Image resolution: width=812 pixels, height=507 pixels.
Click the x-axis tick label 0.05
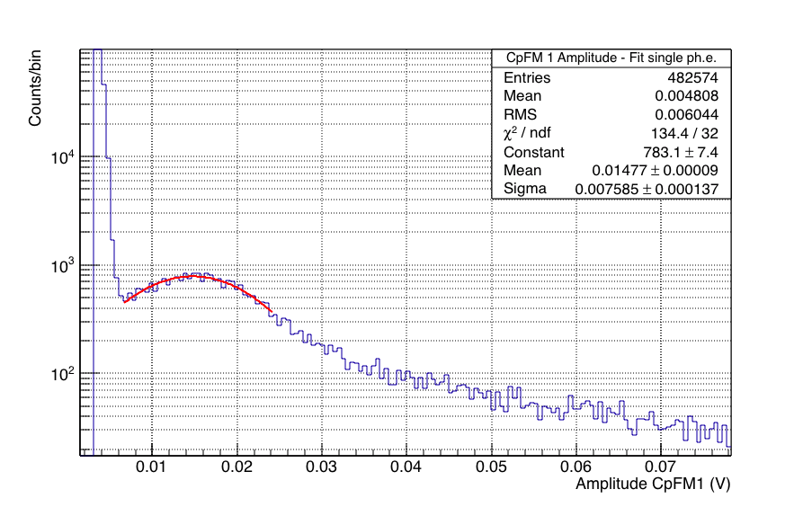tap(491, 467)
